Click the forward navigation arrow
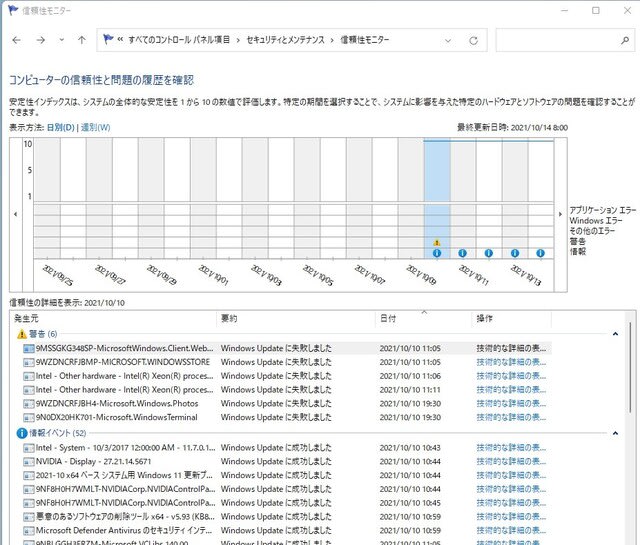 pyautogui.click(x=40, y=40)
